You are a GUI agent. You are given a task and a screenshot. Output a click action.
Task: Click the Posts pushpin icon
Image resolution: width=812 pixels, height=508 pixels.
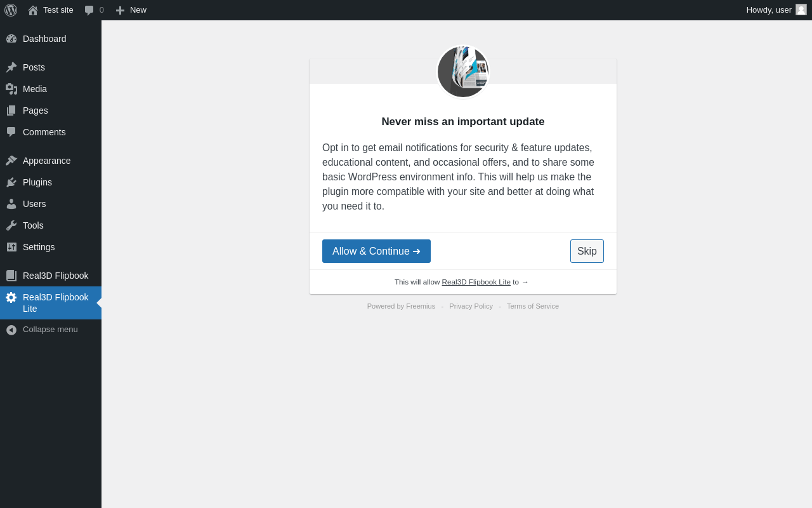[11, 67]
